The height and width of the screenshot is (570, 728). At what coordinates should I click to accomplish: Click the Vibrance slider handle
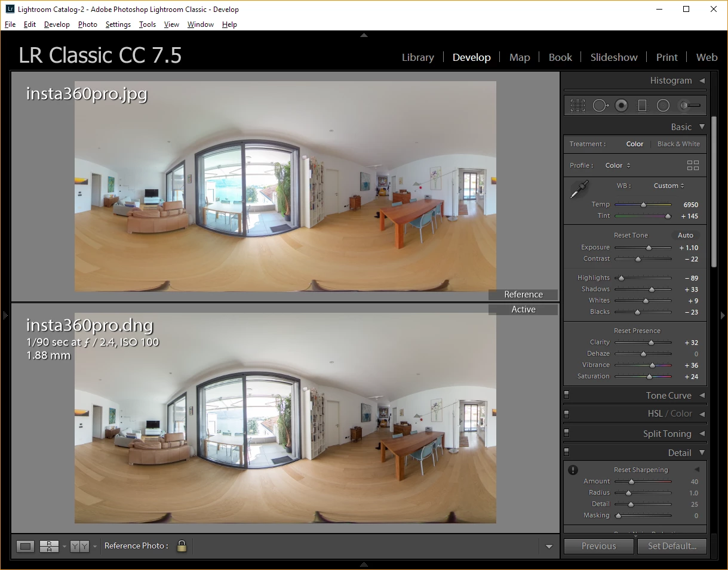tap(652, 365)
